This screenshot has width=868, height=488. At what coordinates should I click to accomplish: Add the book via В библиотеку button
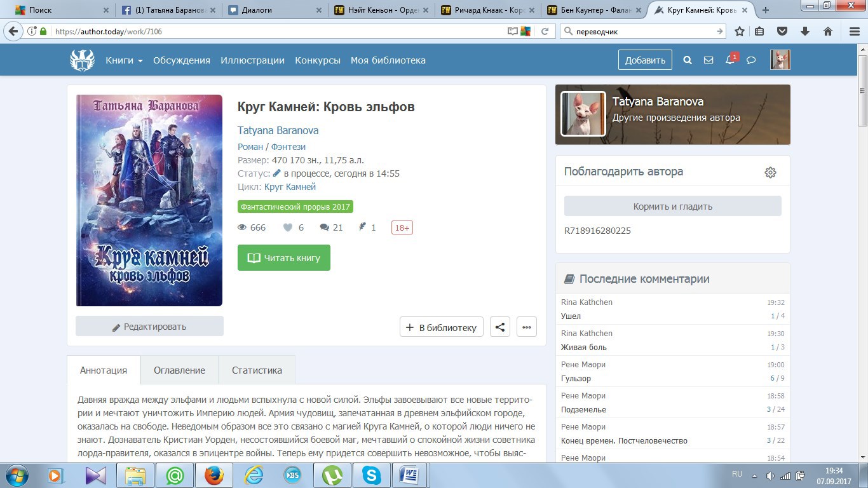442,327
